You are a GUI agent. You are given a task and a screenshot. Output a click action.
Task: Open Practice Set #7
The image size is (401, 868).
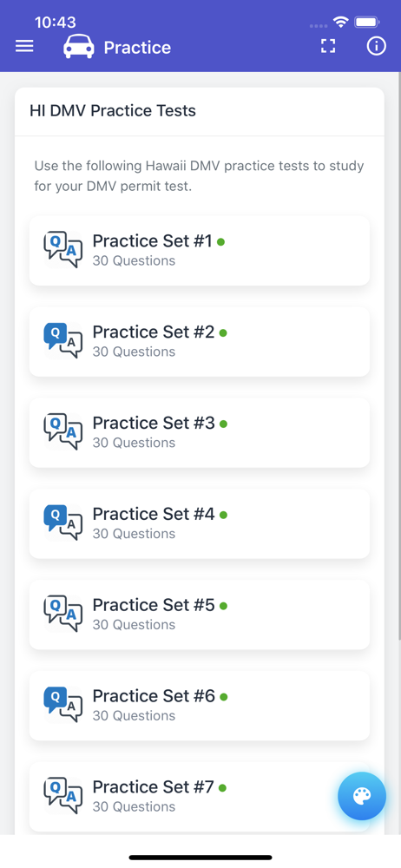point(200,796)
